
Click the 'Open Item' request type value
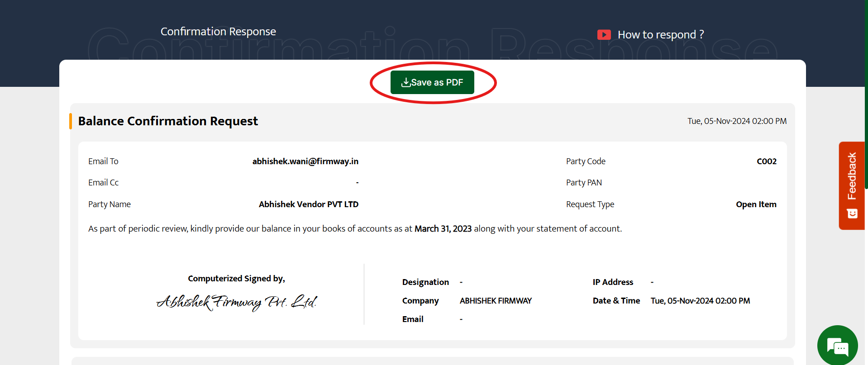756,204
